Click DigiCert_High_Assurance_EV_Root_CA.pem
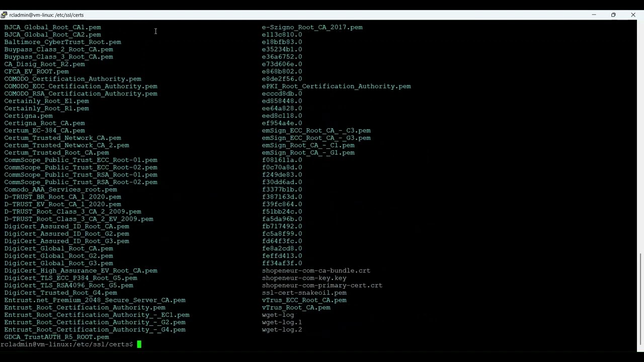The width and height of the screenshot is (644, 362). (x=81, y=270)
